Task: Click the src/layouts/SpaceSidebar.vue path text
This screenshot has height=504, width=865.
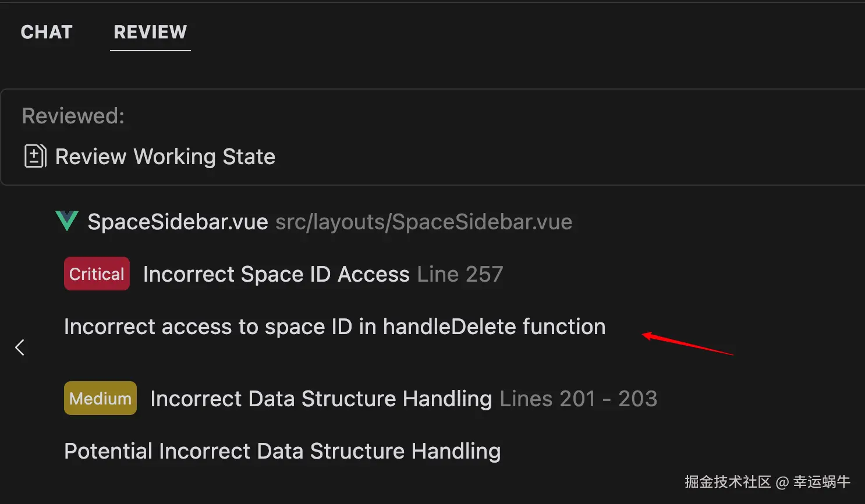Action: click(423, 222)
